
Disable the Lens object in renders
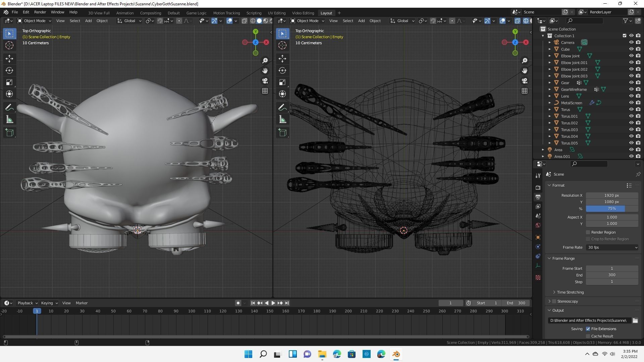638,96
